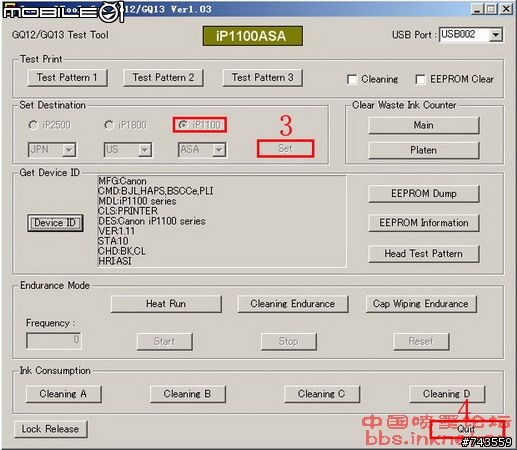Click the Set destination button

click(x=285, y=148)
